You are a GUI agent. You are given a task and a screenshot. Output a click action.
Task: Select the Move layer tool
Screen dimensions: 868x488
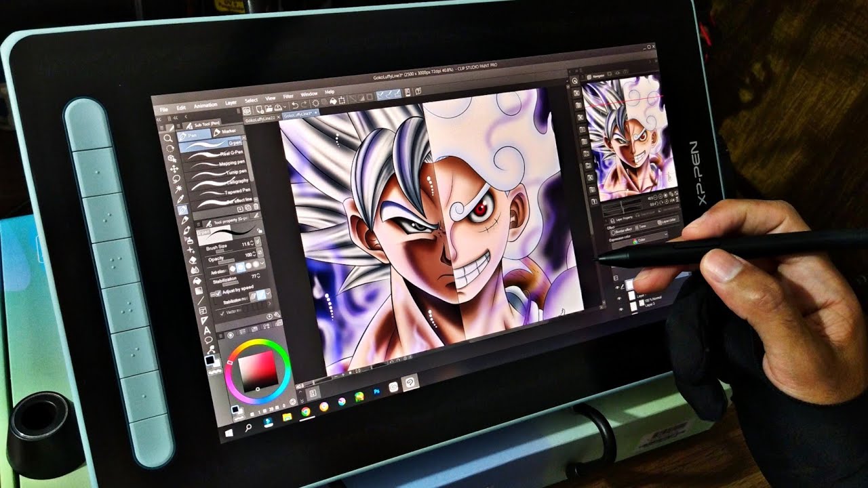point(174,169)
